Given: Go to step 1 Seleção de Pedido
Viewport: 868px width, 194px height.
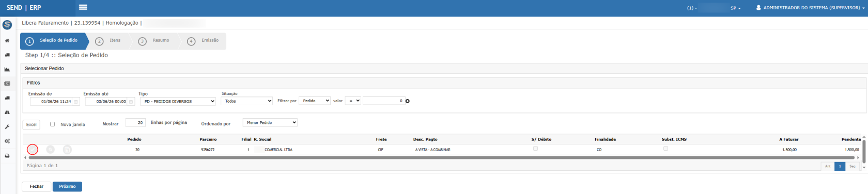Looking at the screenshot, I should [x=54, y=41].
